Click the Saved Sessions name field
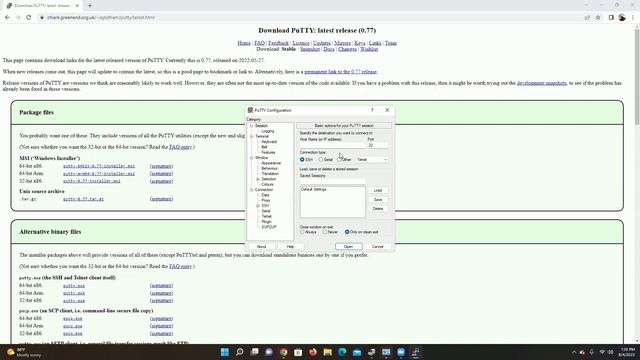Image resolution: width=640 pixels, height=360 pixels. tap(332, 182)
